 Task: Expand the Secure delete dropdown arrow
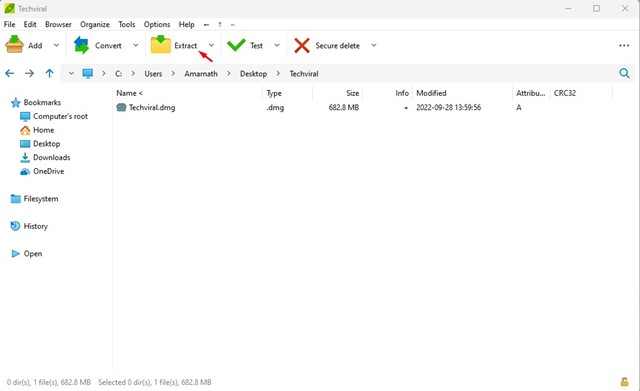point(373,45)
